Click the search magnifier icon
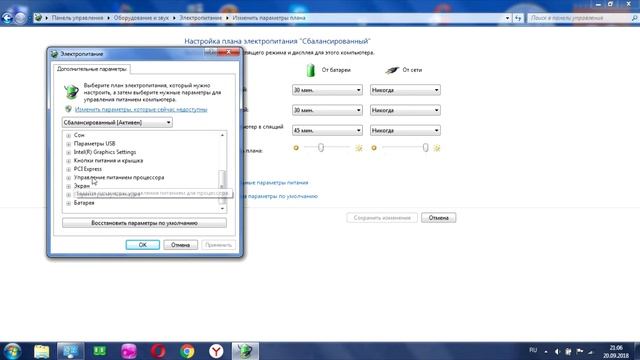 [x=635, y=18]
